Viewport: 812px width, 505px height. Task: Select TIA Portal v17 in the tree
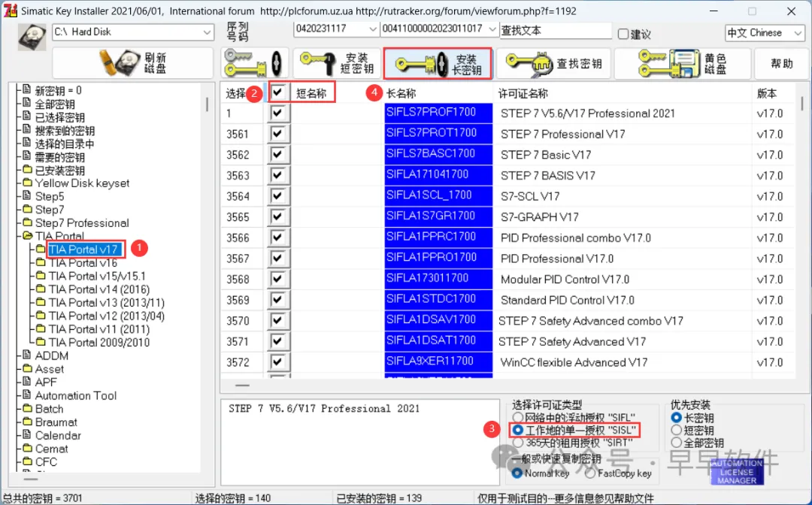pyautogui.click(x=83, y=249)
